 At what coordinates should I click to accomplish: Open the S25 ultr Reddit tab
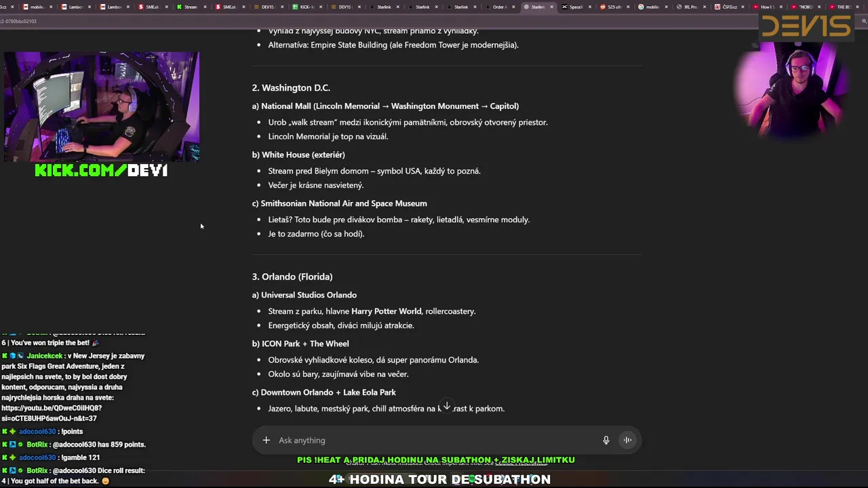[613, 7]
